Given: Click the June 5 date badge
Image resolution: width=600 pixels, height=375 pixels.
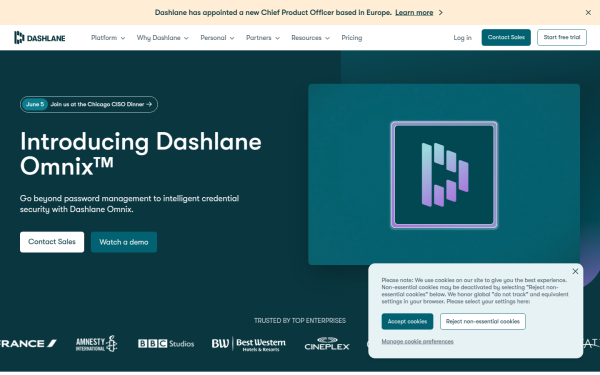Looking at the screenshot, I should point(35,104).
